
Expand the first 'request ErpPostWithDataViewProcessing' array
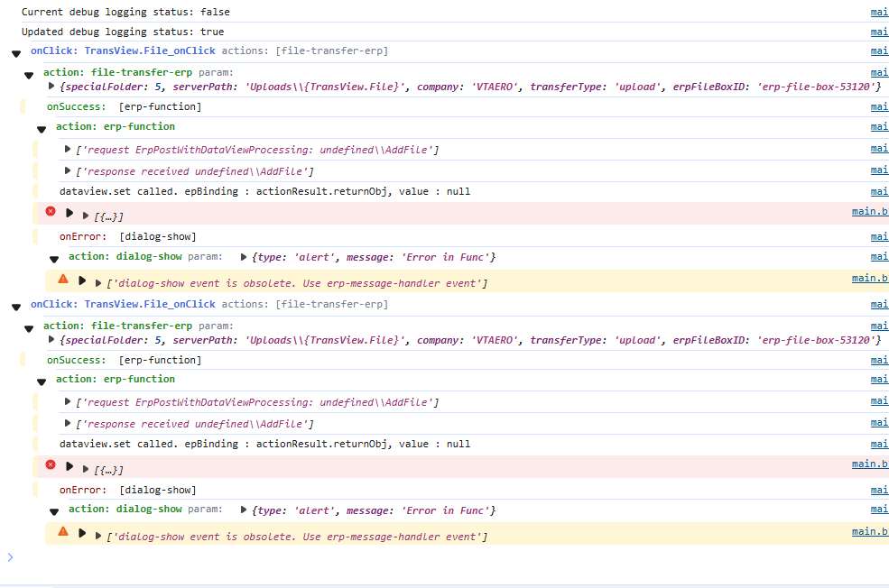coord(68,149)
